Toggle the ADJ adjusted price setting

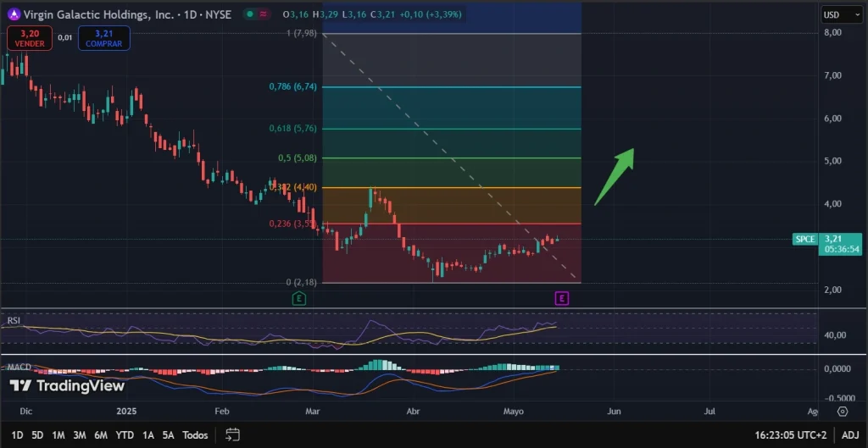(x=850, y=435)
